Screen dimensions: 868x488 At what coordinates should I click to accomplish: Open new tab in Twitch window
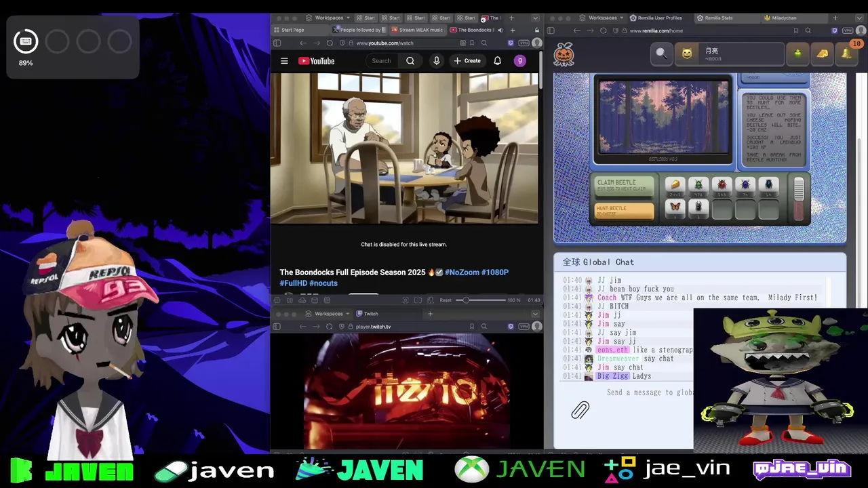(x=430, y=314)
